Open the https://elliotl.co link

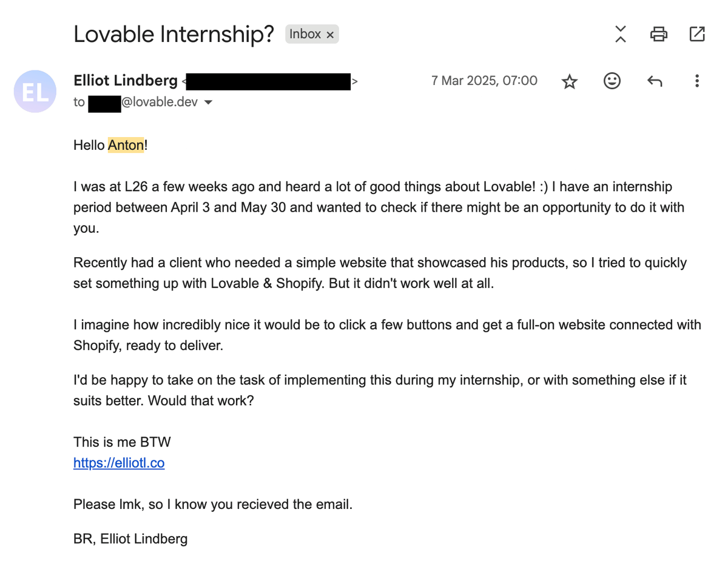pos(119,463)
